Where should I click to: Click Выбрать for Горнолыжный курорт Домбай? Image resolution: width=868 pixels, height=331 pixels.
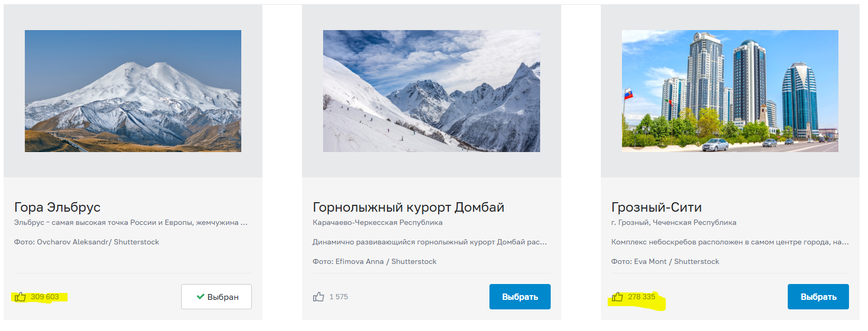coord(520,297)
